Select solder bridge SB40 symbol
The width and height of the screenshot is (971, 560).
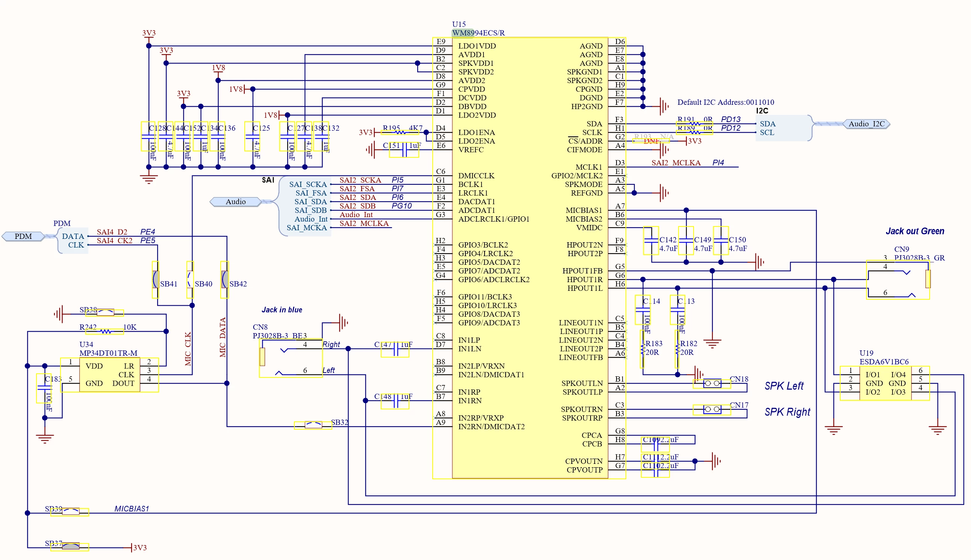(190, 279)
